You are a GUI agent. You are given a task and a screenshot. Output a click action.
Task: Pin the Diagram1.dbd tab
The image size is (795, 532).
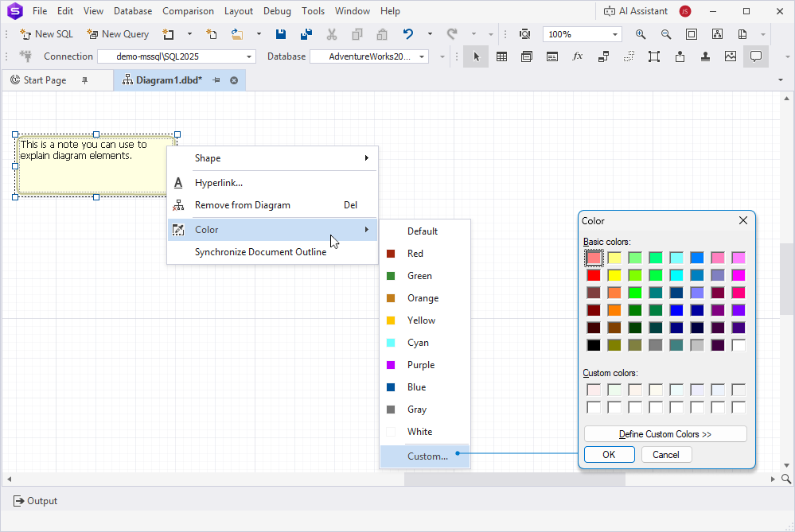tap(216, 80)
